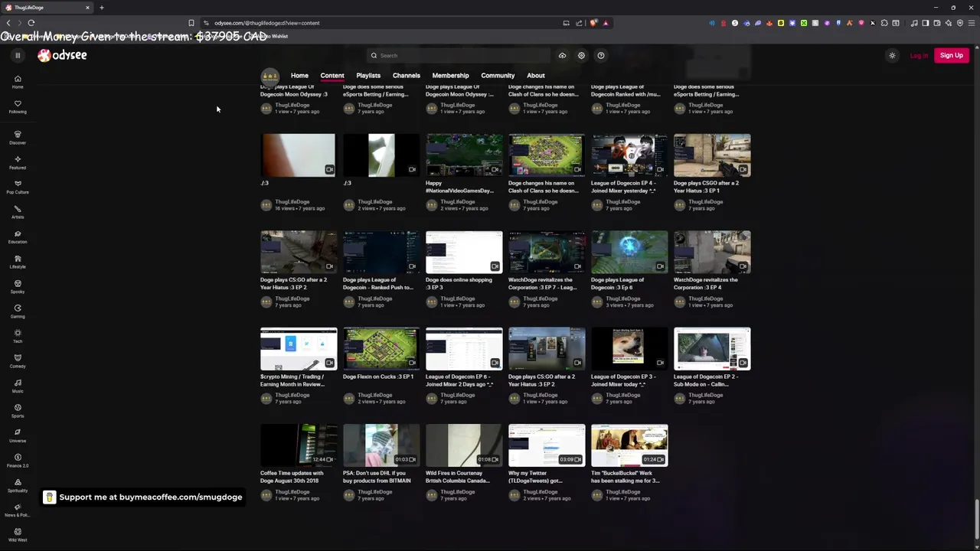Open the buymeacoffee.com/smugdoge support banner

(142, 497)
